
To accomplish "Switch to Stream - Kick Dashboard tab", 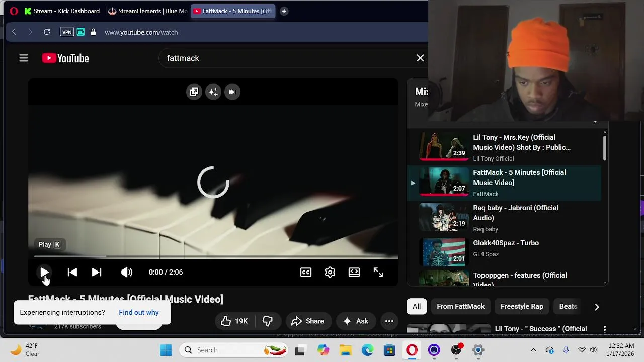I will (62, 11).
